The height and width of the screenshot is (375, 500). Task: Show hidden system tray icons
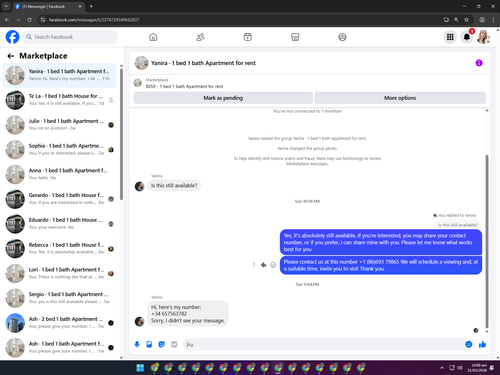point(442,368)
